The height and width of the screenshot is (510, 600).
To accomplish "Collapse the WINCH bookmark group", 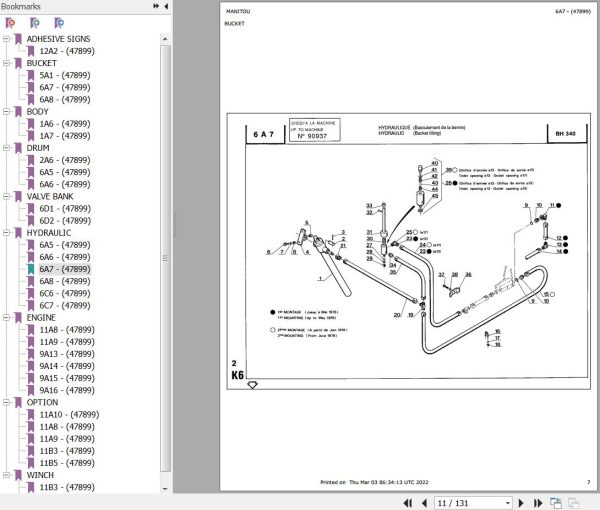I will pyautogui.click(x=6, y=475).
